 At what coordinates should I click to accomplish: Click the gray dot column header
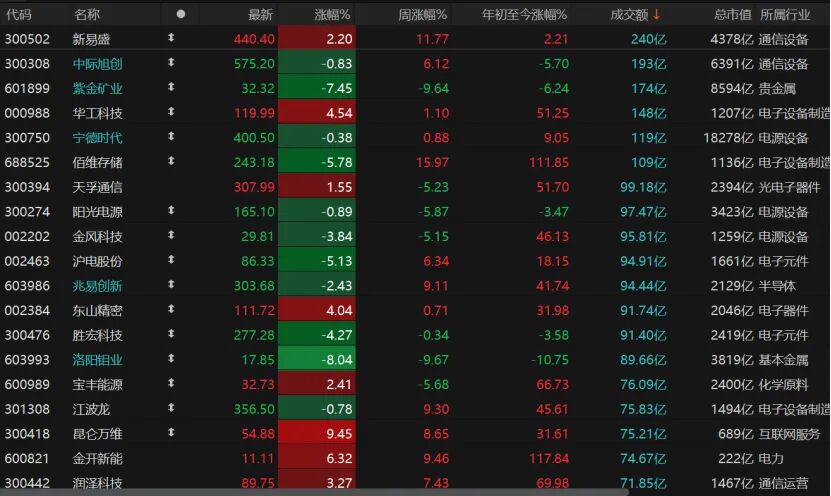coord(180,14)
